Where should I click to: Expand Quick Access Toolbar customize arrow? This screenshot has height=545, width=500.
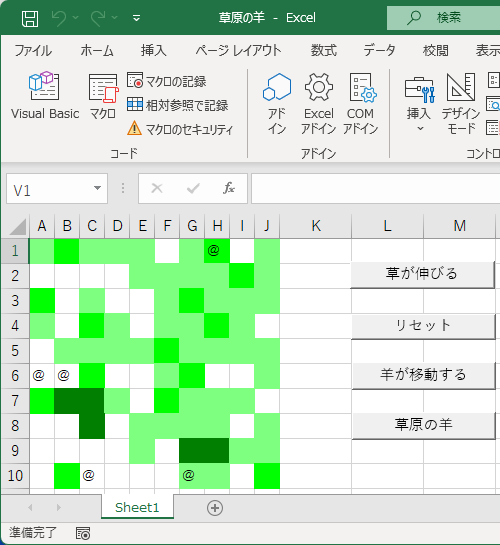click(x=137, y=18)
